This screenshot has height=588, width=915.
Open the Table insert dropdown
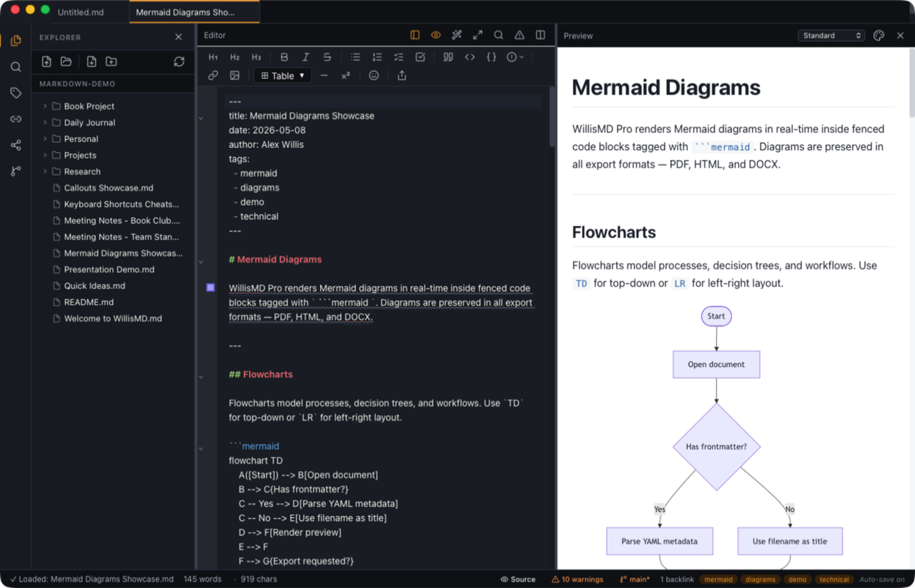click(282, 76)
